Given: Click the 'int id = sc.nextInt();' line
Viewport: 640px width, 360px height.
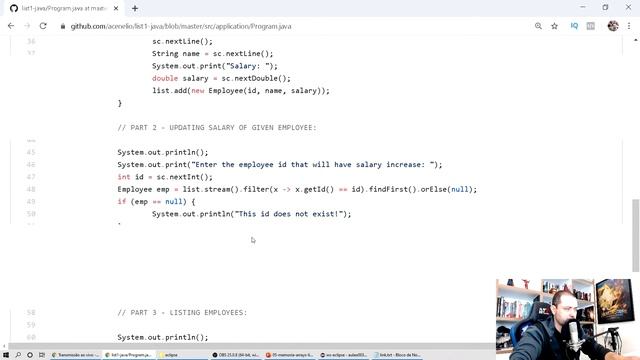Looking at the screenshot, I should 165,177.
